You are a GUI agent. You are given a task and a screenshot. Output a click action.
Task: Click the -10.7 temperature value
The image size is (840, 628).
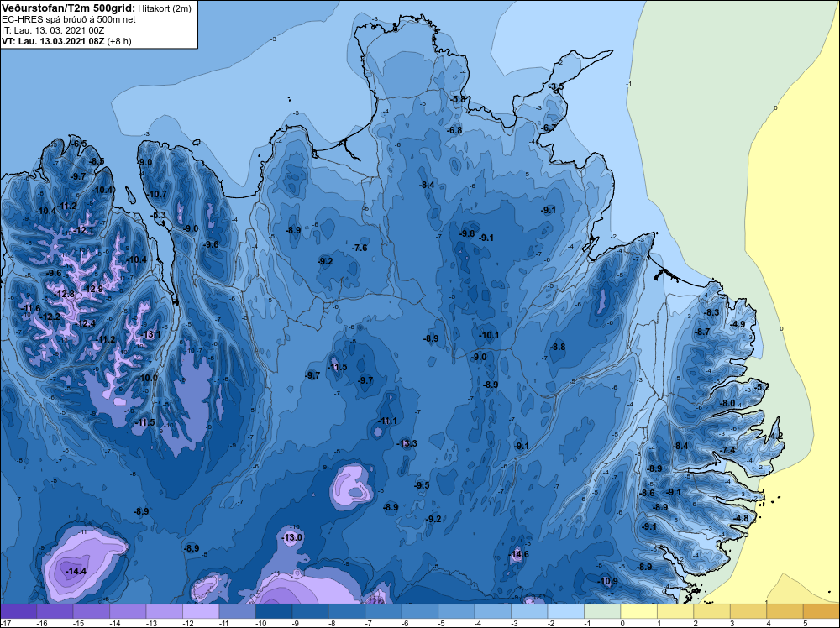click(156, 194)
